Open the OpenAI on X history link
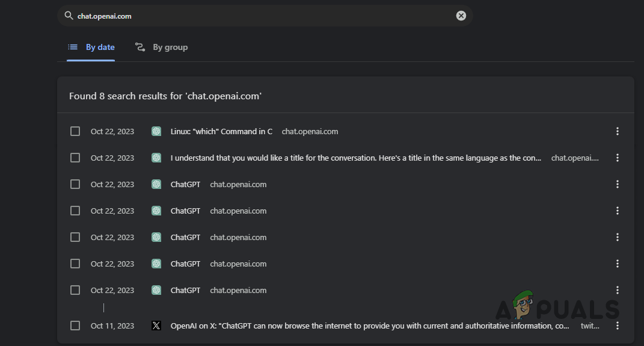 pos(370,326)
